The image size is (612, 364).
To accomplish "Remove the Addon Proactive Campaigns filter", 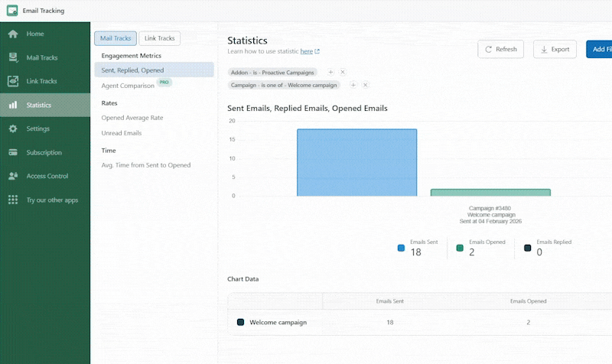I will point(342,72).
